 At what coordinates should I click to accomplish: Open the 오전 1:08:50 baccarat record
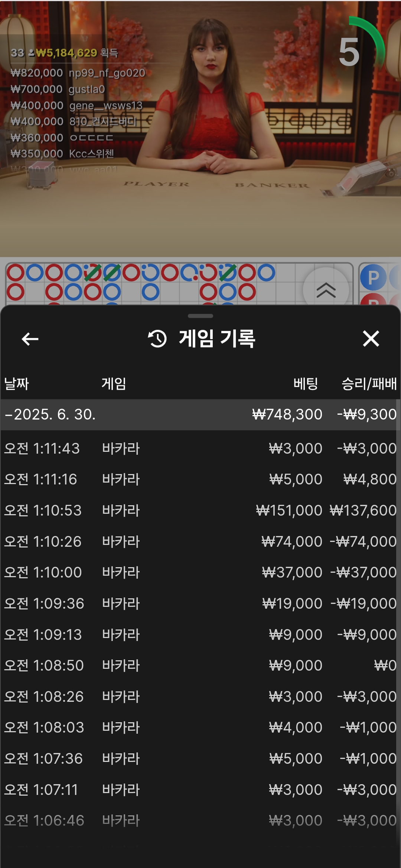point(200,665)
